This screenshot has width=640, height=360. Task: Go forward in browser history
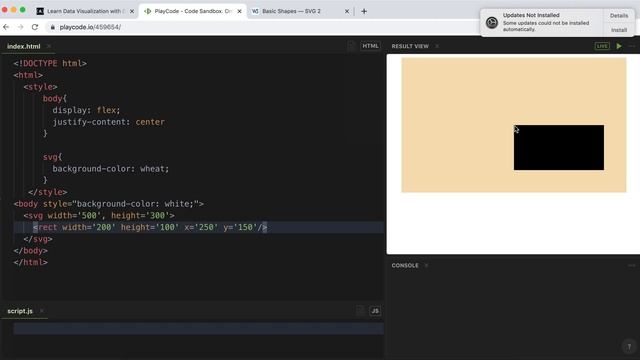(x=20, y=27)
